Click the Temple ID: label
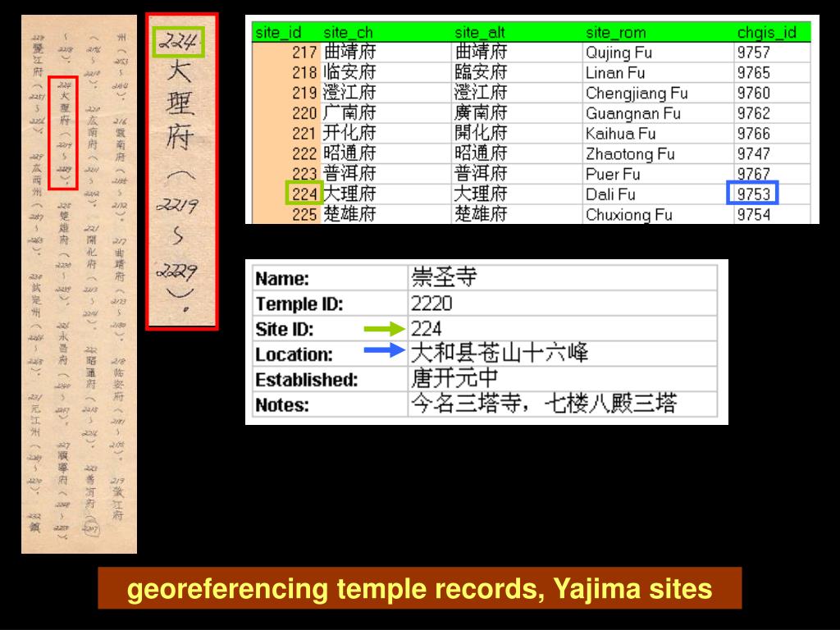The image size is (840, 630). click(299, 304)
